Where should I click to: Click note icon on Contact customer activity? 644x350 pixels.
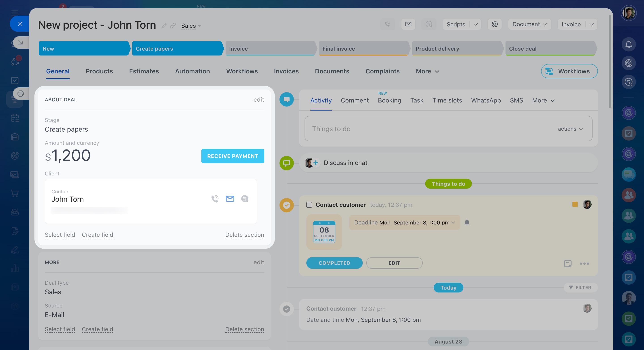click(x=568, y=263)
